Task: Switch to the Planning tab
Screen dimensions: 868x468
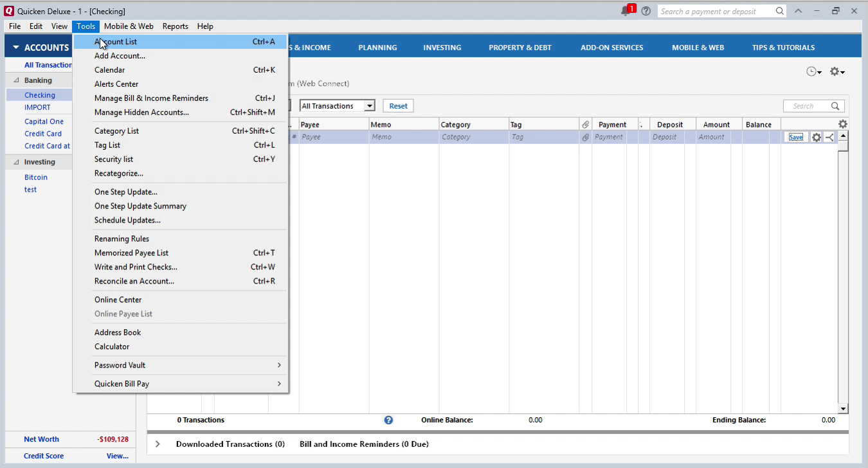Action: (x=377, y=48)
